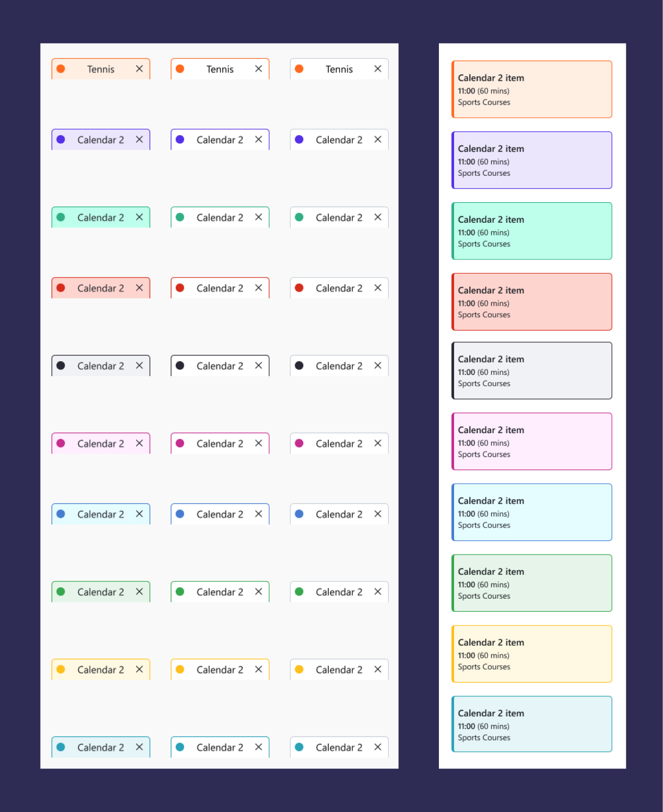663x812 pixels.
Task: Click X on magenta-outlined white Calendar 2 chip
Action: coord(258,443)
